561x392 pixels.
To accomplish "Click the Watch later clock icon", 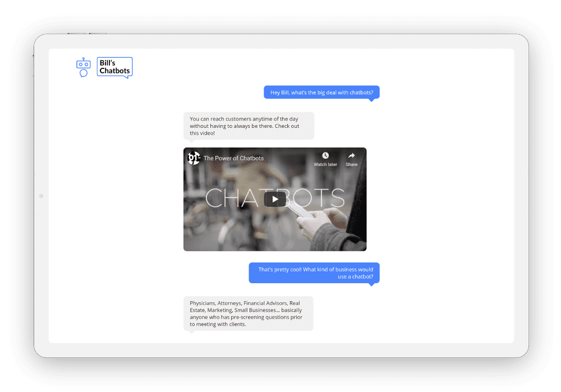I will pyautogui.click(x=325, y=155).
